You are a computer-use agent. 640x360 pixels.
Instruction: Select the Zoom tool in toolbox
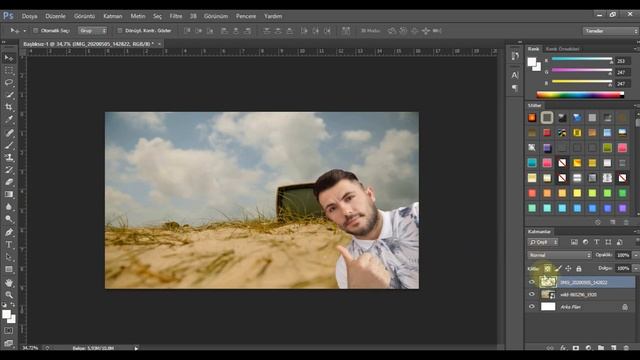tap(9, 295)
